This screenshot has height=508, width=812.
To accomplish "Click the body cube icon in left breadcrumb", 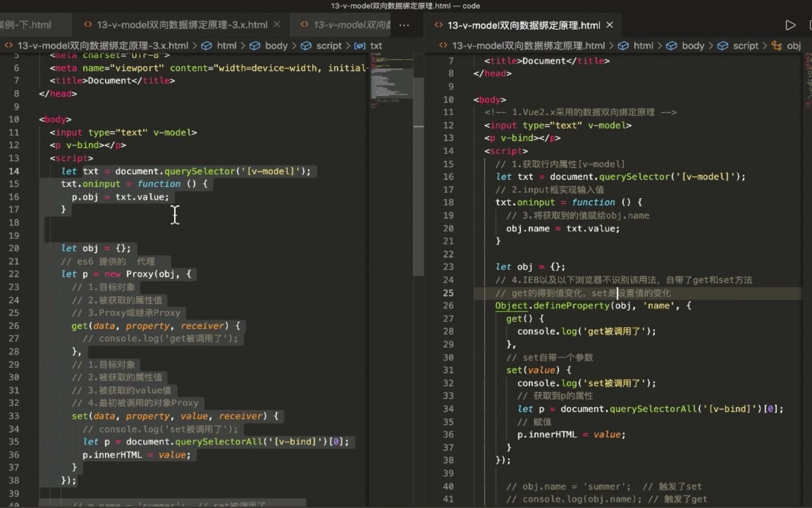I will pos(255,46).
